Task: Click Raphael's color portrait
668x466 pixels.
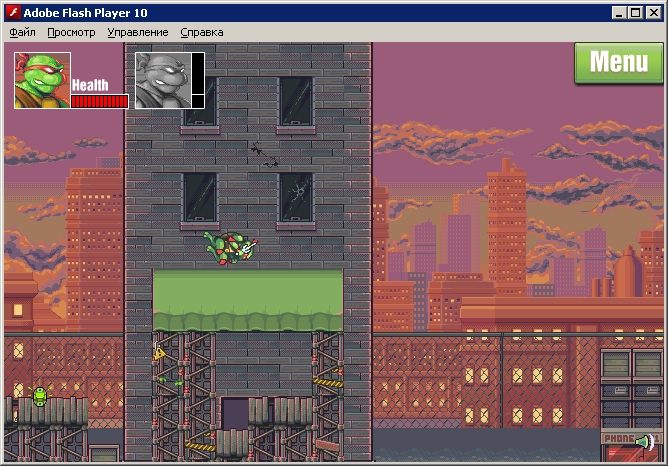Action: point(42,81)
